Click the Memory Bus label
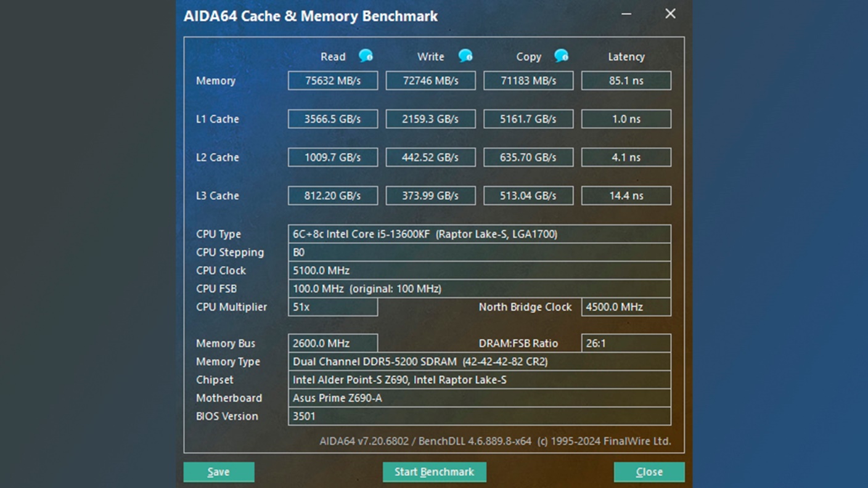Screen dimensions: 868x488 tap(226, 343)
